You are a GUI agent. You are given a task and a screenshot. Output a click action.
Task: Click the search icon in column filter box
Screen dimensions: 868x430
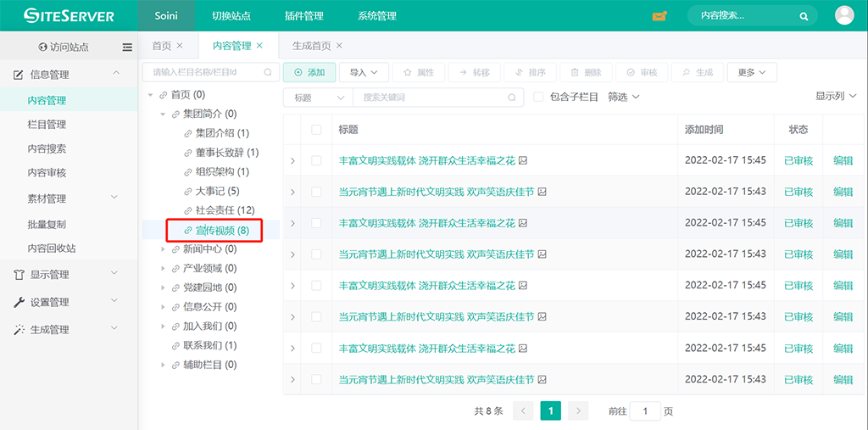pyautogui.click(x=268, y=73)
